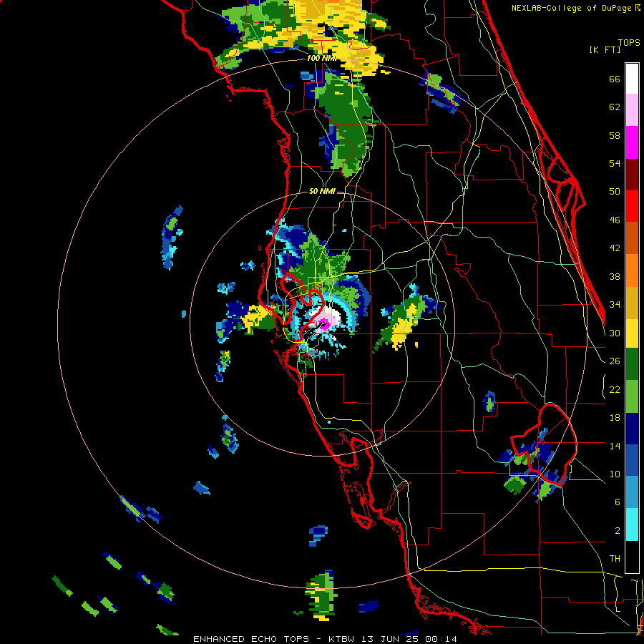Click the TOPS K FT legend heading
The width and height of the screenshot is (644, 644).
[615, 47]
